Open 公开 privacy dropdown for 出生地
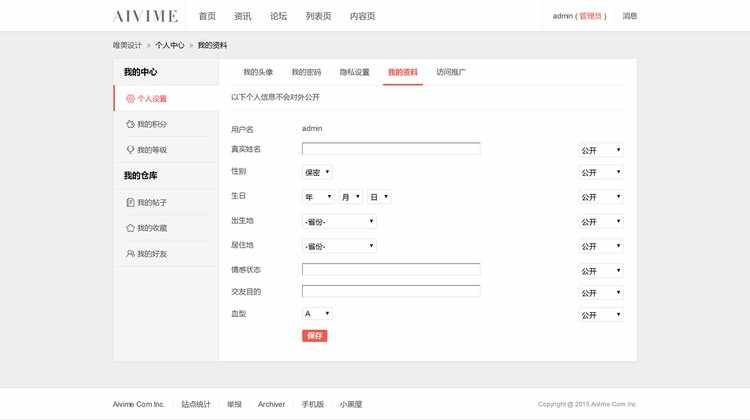Image resolution: width=750 pixels, height=420 pixels. (600, 221)
